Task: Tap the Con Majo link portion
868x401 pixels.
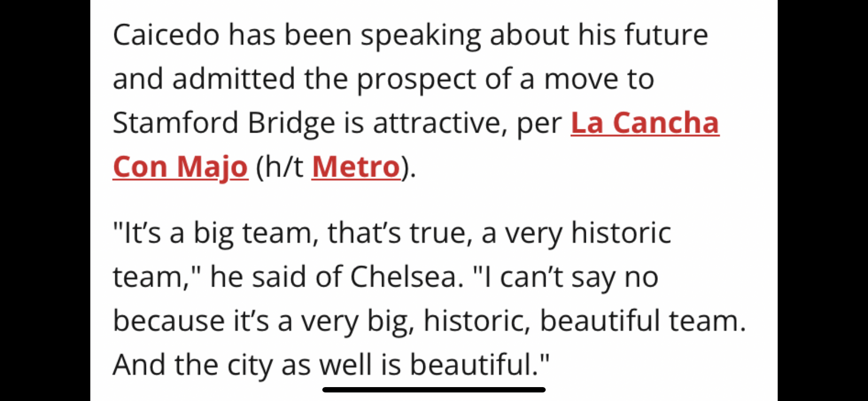Action: (x=181, y=167)
